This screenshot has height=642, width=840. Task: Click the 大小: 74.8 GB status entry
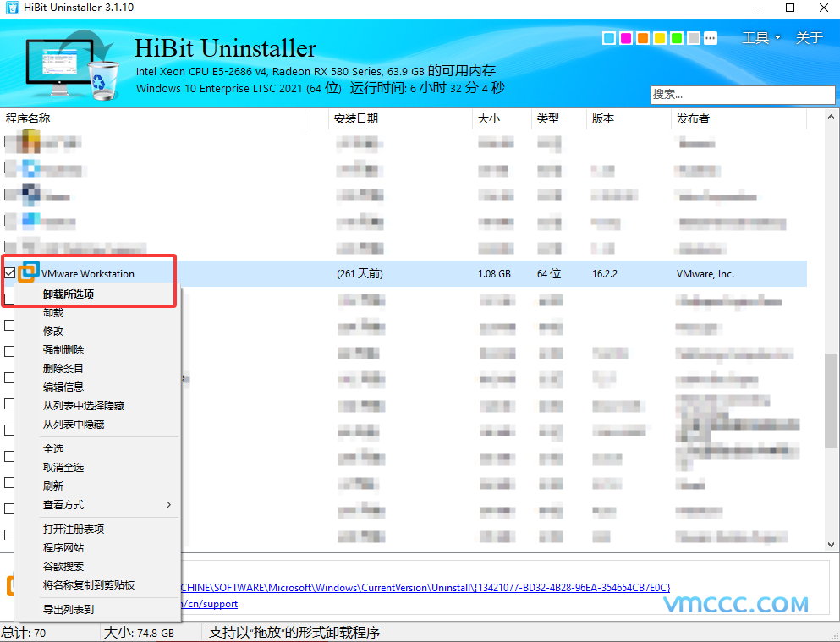139,633
